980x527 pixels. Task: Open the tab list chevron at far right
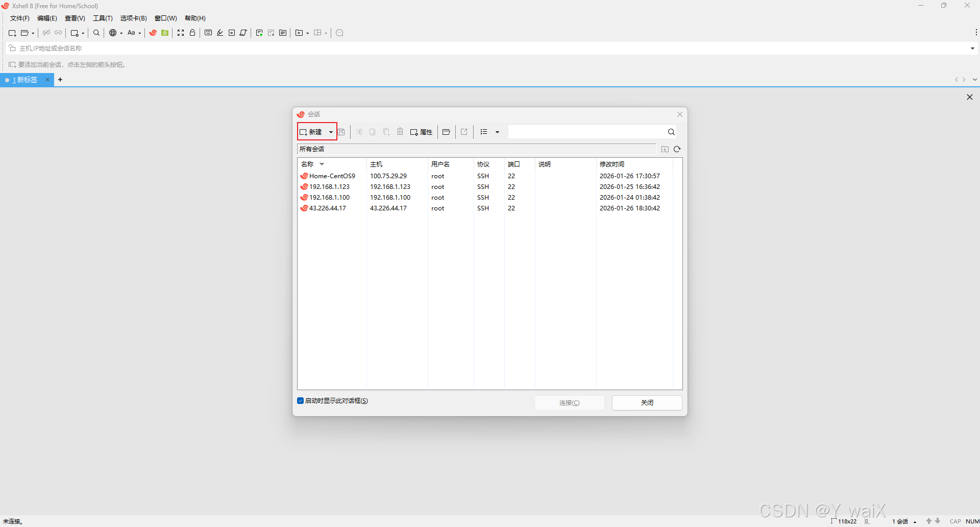pos(975,80)
